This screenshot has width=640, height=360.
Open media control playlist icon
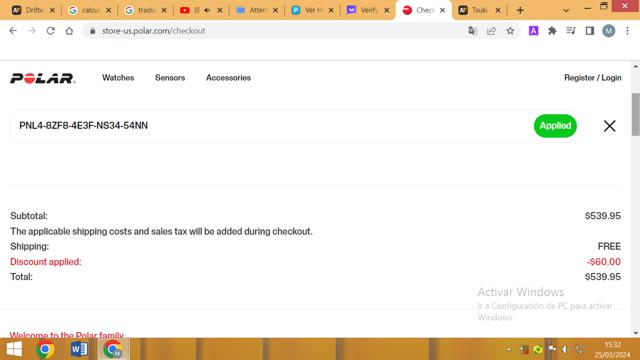pos(571,31)
